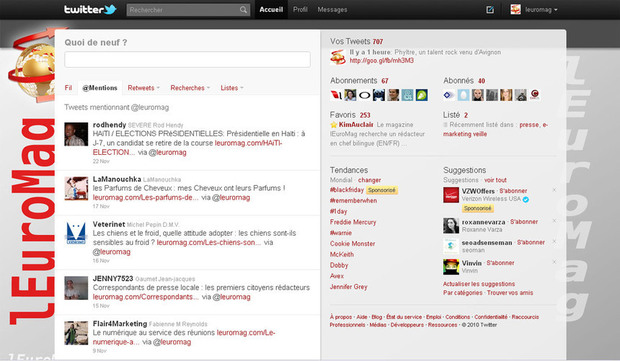The height and width of the screenshot is (361, 620).
Task: Open rodhendy username link
Action: [x=109, y=125]
